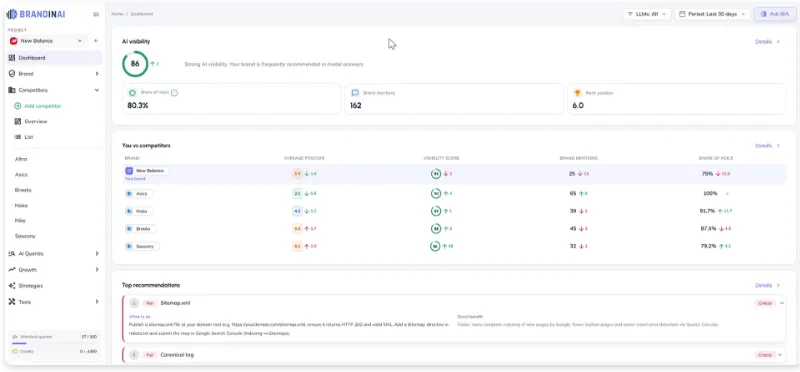Click the green plus circle icon beside Add competitor
The image size is (800, 372).
tap(18, 106)
